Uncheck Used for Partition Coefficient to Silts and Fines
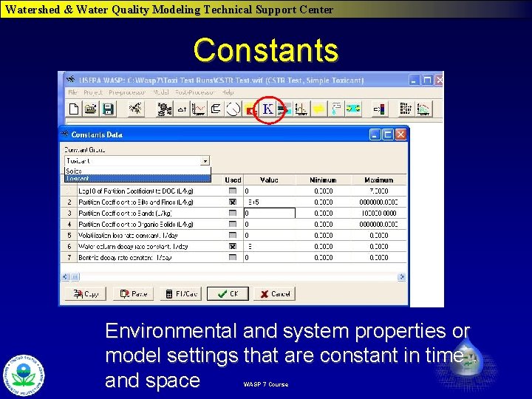 pos(233,202)
